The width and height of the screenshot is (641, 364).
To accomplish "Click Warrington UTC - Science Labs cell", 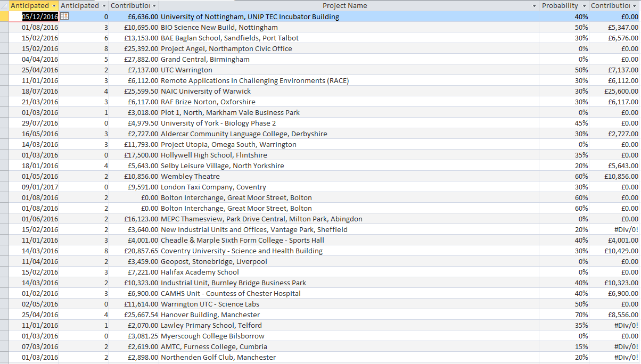I will click(x=210, y=304).
